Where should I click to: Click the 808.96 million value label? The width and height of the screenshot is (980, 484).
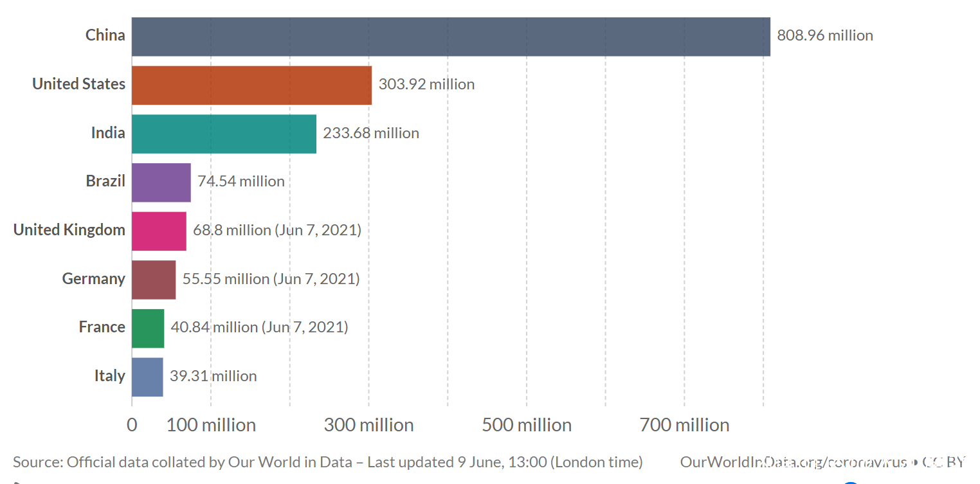[x=825, y=35]
